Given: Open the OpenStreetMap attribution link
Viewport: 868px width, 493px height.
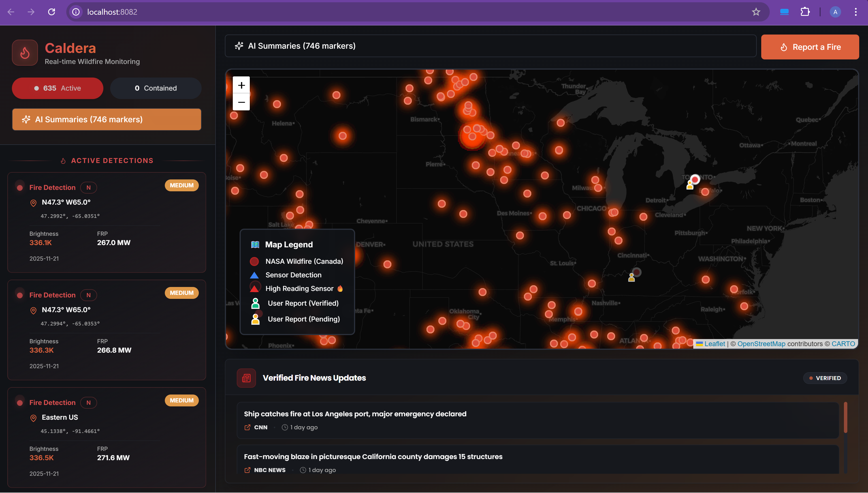Looking at the screenshot, I should coord(761,344).
